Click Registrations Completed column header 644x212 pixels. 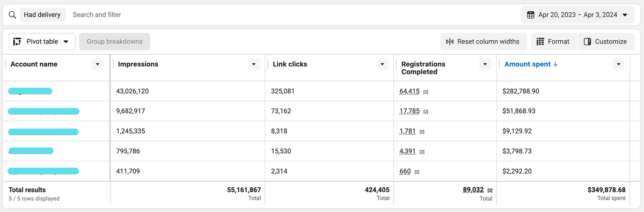423,68
